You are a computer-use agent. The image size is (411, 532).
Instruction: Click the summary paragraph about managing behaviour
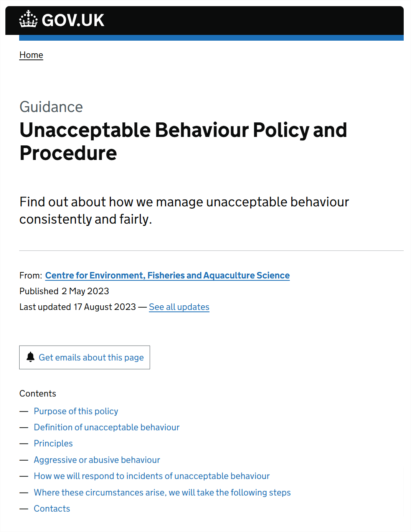pyautogui.click(x=184, y=211)
